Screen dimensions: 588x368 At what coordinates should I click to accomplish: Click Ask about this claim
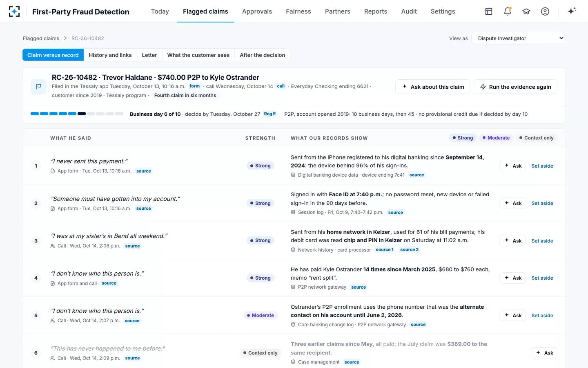(x=433, y=87)
